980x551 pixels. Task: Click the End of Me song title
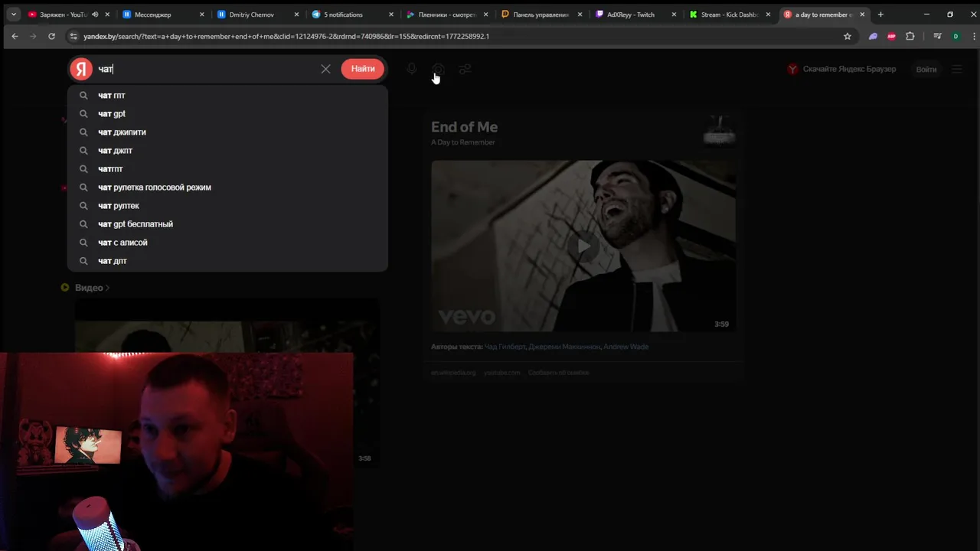click(464, 127)
